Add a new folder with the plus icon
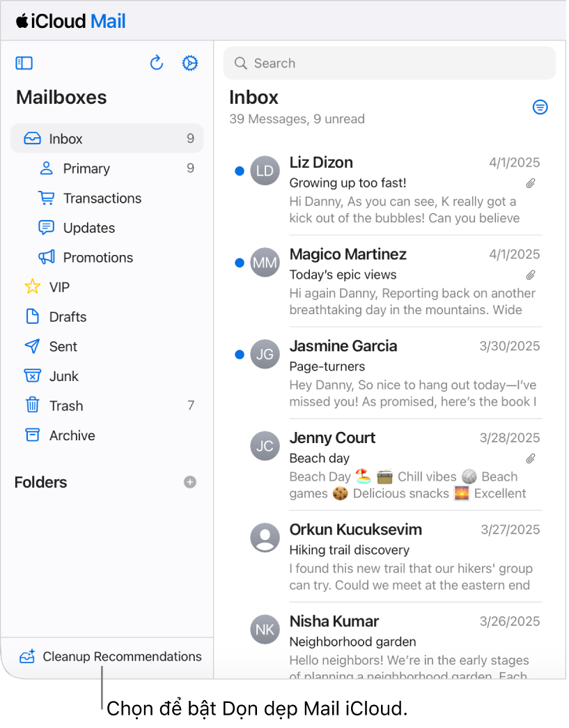The height and width of the screenshot is (728, 569). click(x=190, y=482)
